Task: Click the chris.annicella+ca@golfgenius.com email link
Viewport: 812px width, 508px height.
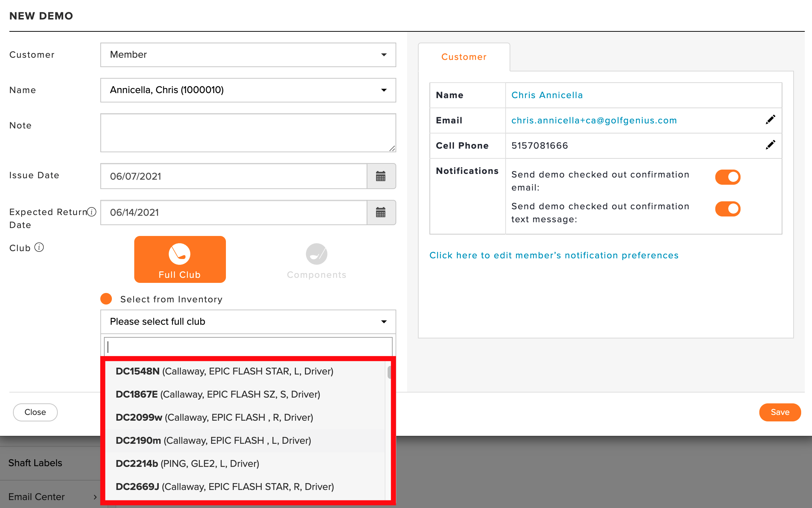Action: 594,121
